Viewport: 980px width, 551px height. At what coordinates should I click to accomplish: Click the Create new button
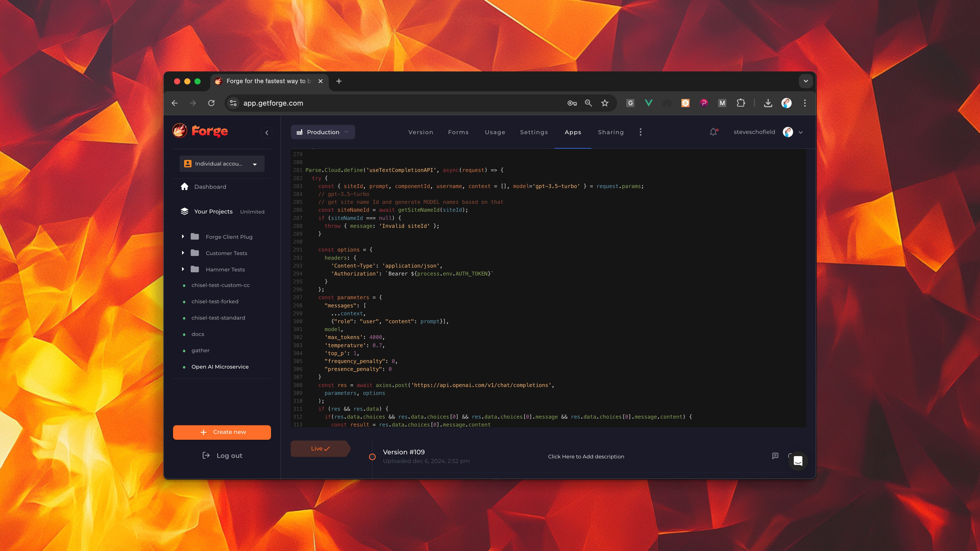point(222,432)
